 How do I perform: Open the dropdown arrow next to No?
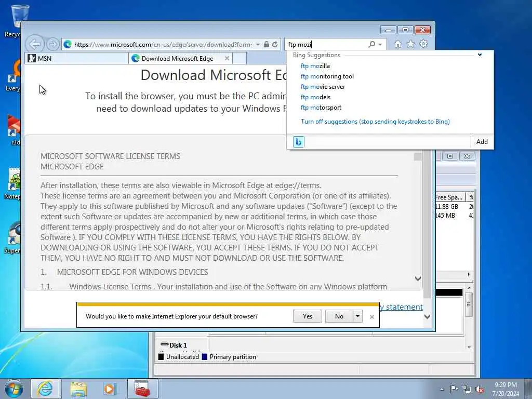tap(357, 316)
